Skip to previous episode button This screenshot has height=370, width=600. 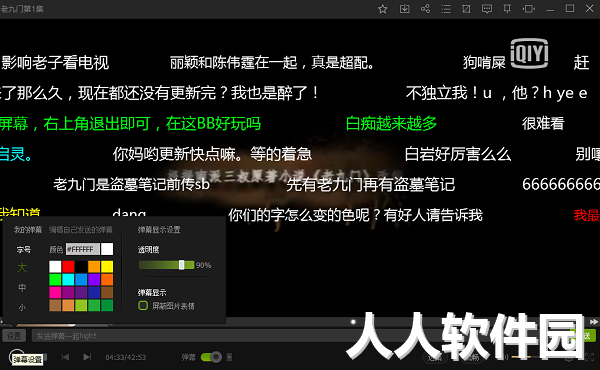click(65, 357)
